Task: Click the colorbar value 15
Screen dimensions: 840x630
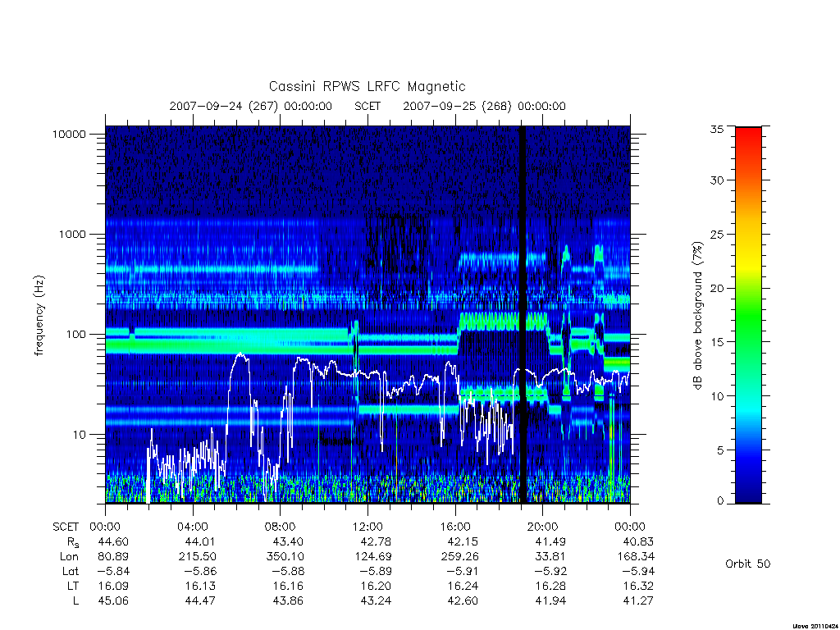Action: click(x=717, y=342)
